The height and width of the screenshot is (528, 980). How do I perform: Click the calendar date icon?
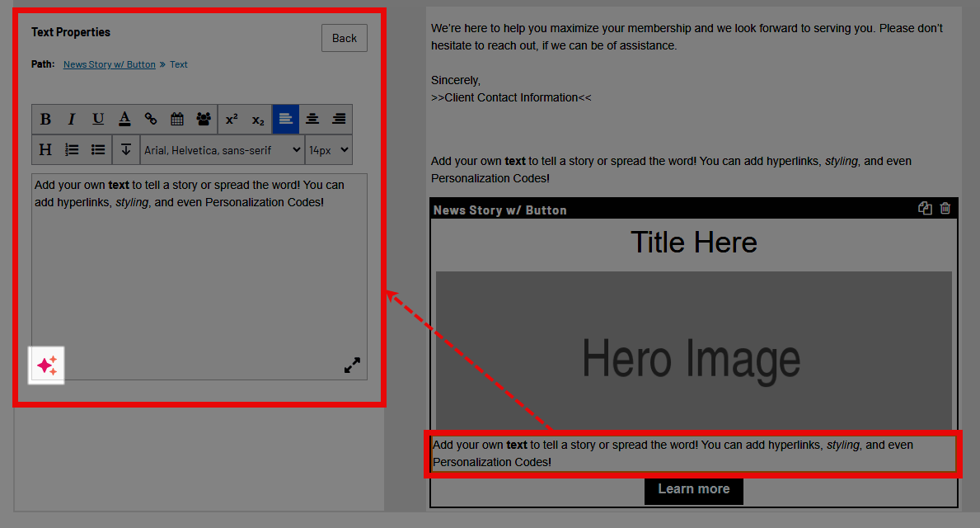click(177, 120)
